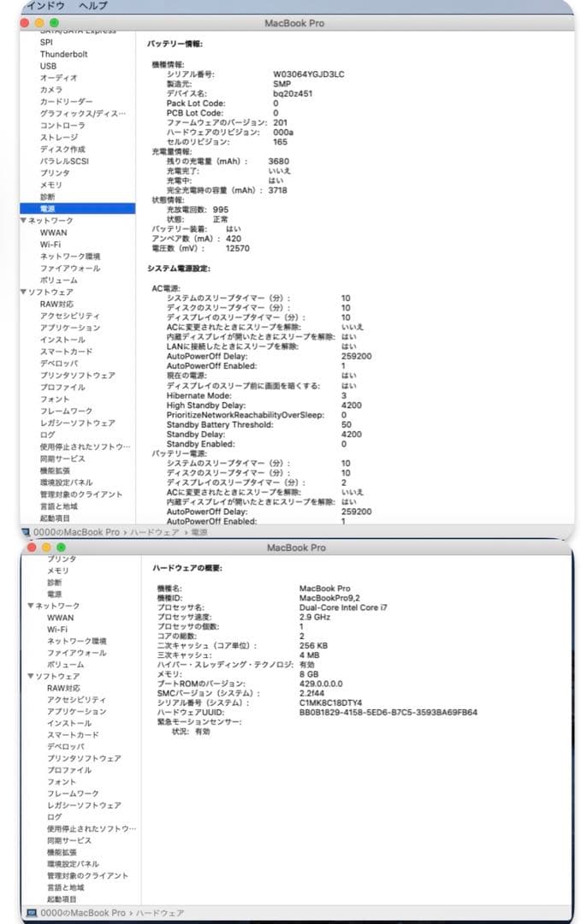Select 起動項目 in battery info window sidebar
This screenshot has width=587, height=924.
tap(55, 518)
